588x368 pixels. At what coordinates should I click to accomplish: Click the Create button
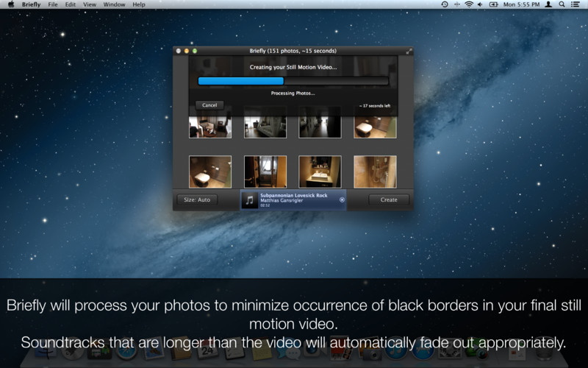[389, 199]
